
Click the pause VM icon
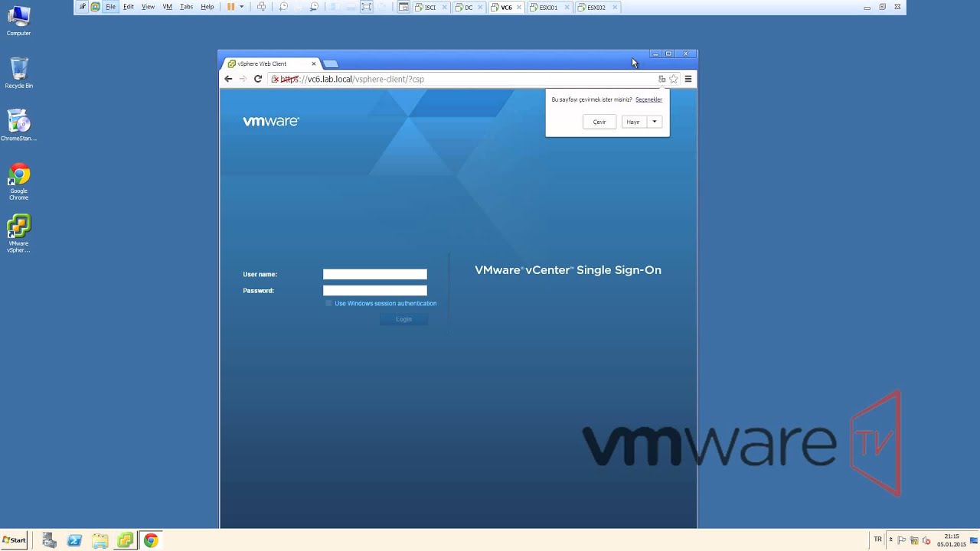tap(230, 7)
